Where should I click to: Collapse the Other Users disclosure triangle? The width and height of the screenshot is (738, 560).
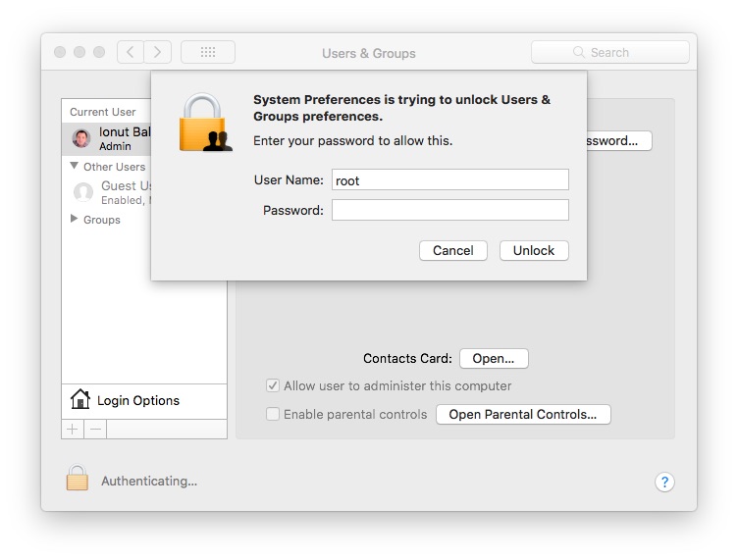point(74,166)
